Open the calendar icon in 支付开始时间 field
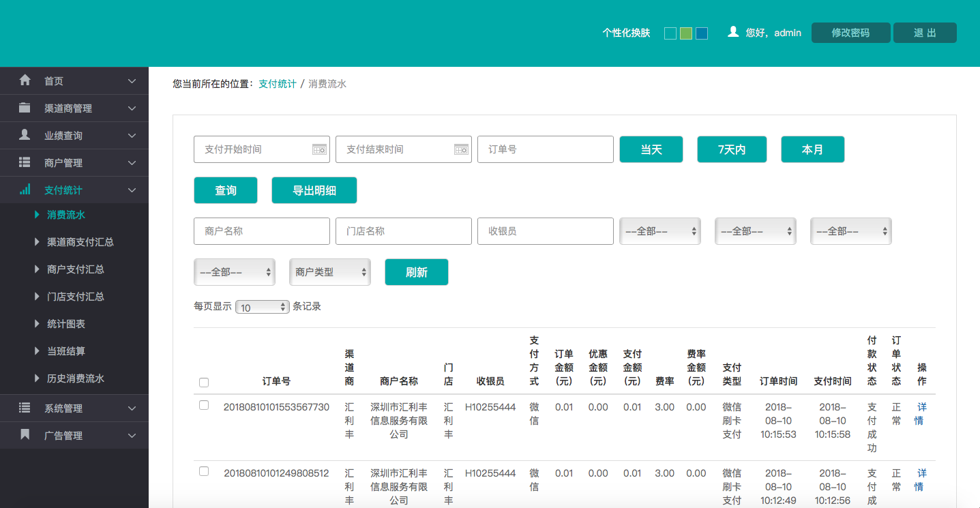Screen dimensions: 980x508 coord(319,149)
